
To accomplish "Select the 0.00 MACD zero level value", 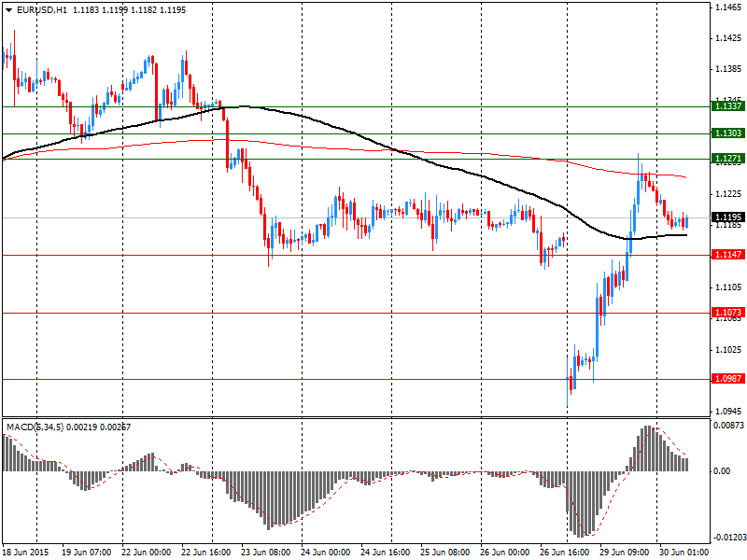I will pos(722,471).
